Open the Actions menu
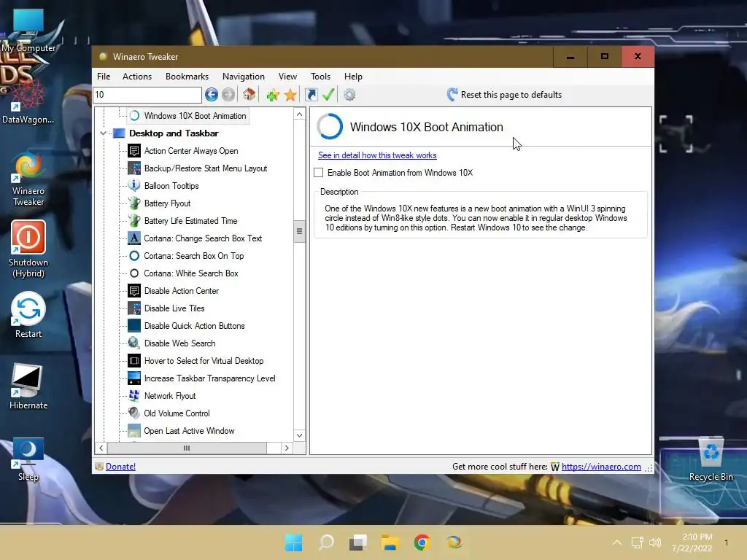 point(137,77)
